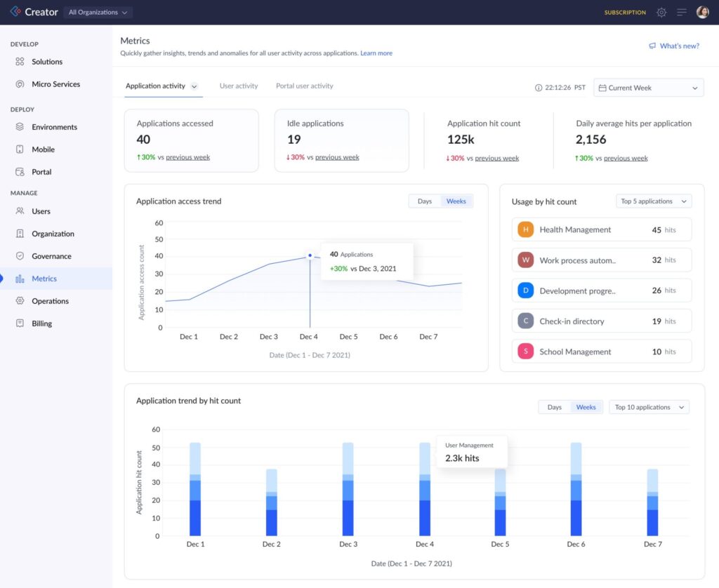
Task: Click the Dec 4 data point tooltip
Action: (367, 261)
